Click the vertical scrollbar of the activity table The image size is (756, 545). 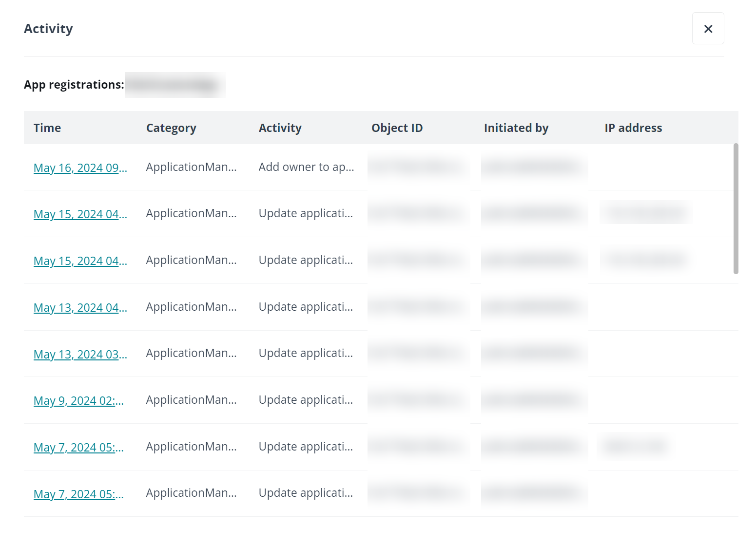click(x=736, y=208)
